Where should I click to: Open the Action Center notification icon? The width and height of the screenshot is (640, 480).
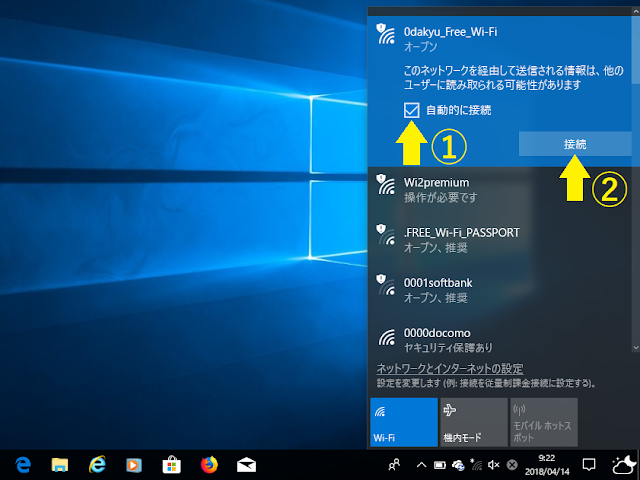coord(589,464)
